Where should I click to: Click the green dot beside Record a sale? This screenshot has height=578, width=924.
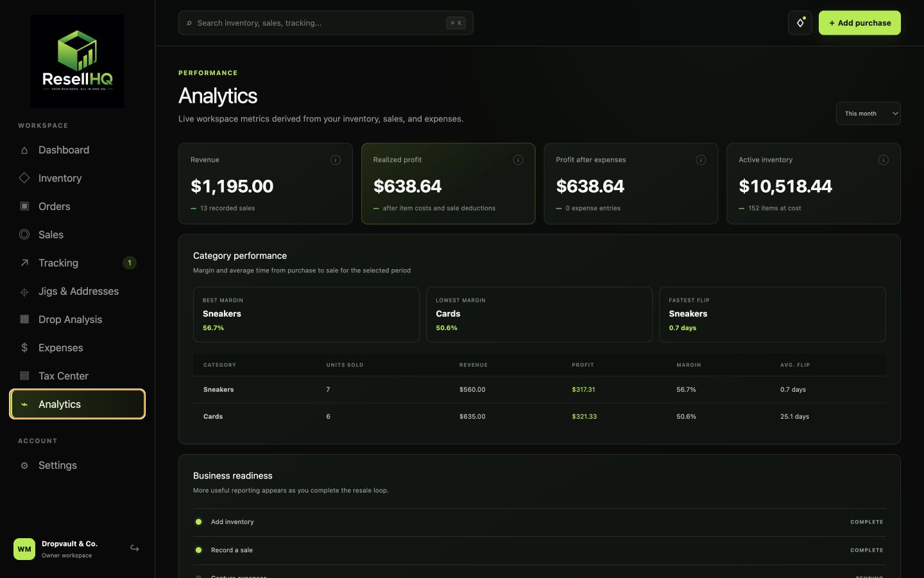199,550
